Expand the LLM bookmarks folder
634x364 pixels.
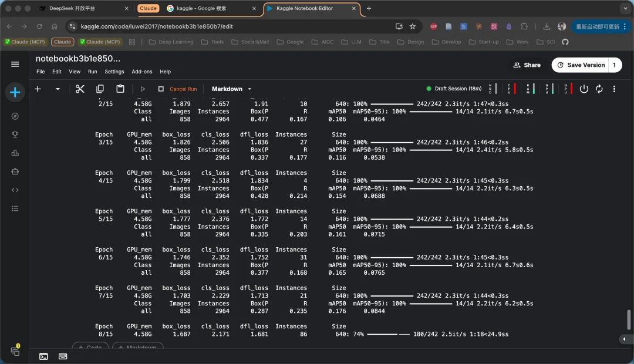tap(352, 42)
